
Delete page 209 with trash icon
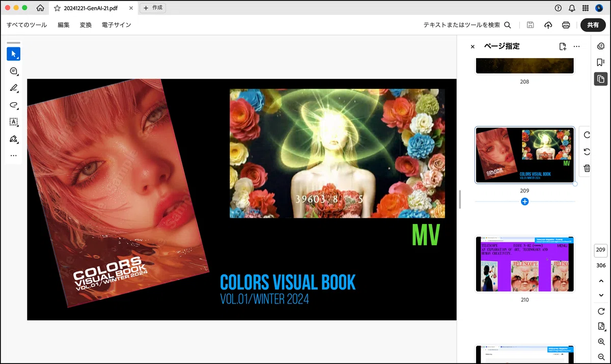tap(587, 168)
